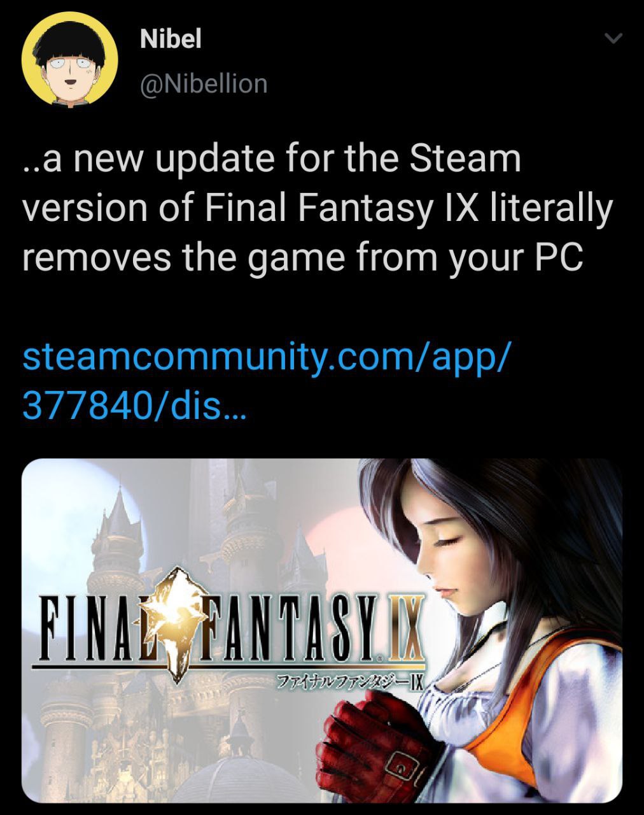The width and height of the screenshot is (644, 815).
Task: Visit the @Nibellion handle
Action: 204,83
